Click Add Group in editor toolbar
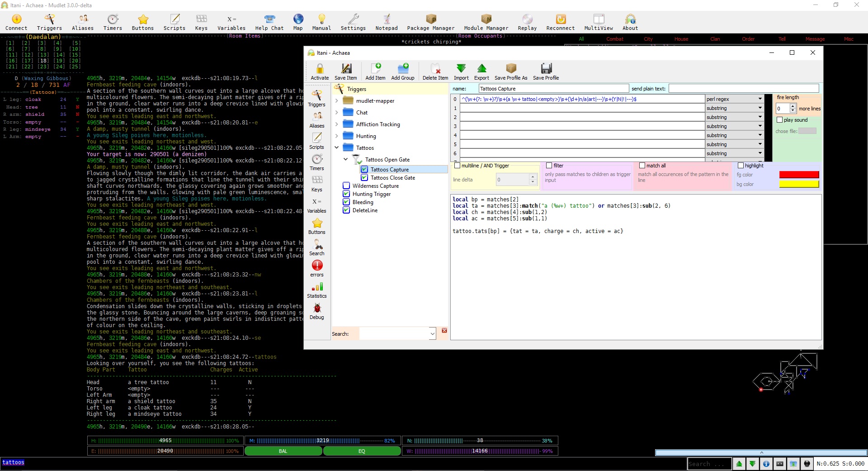This screenshot has height=471, width=868. coord(403,71)
